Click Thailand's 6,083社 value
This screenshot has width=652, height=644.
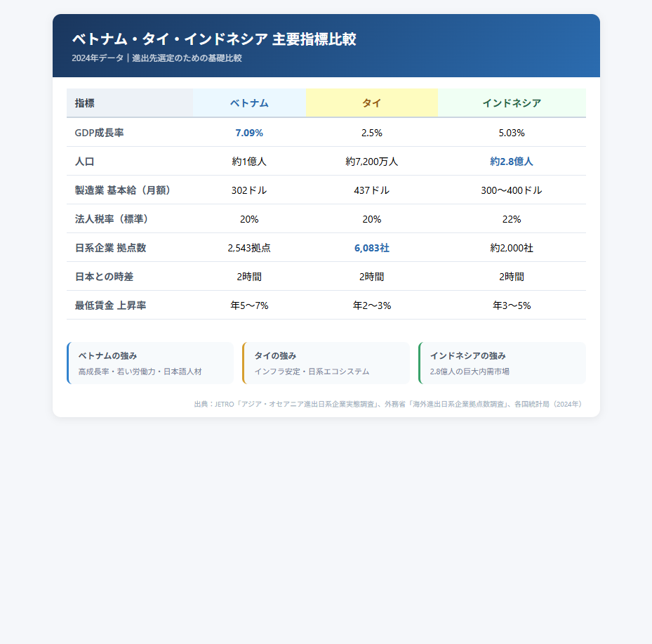(x=371, y=248)
